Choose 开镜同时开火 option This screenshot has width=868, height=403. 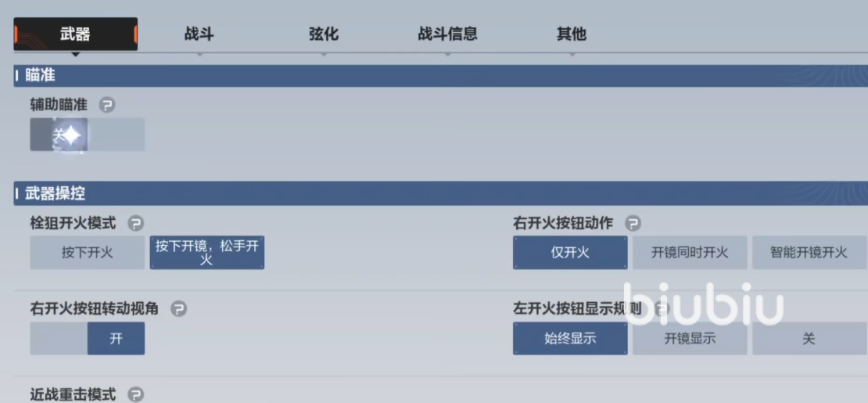(690, 253)
